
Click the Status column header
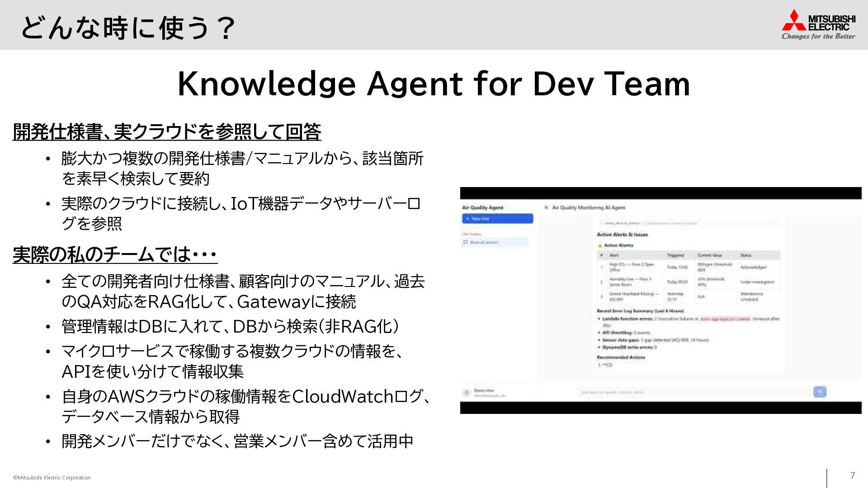(x=746, y=255)
